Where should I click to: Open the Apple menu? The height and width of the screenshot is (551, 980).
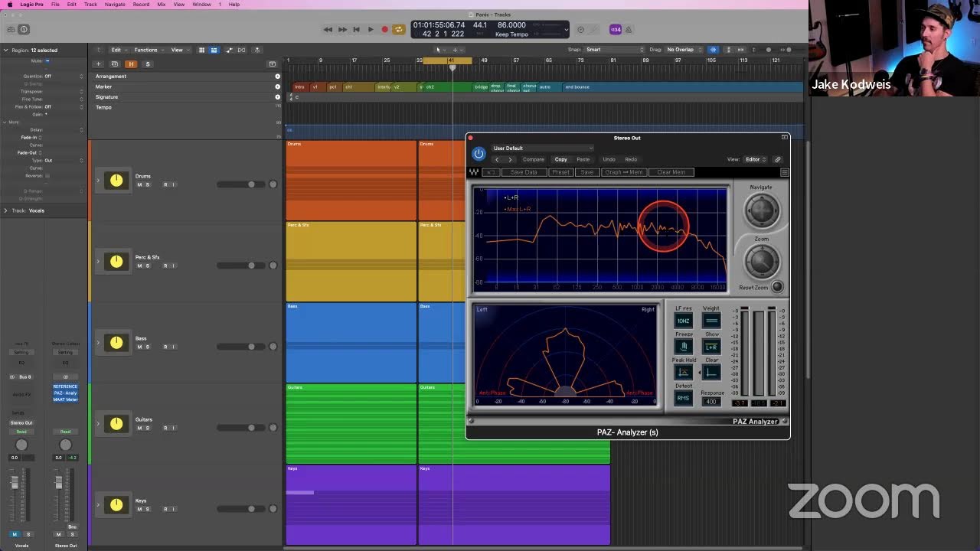click(x=8, y=5)
